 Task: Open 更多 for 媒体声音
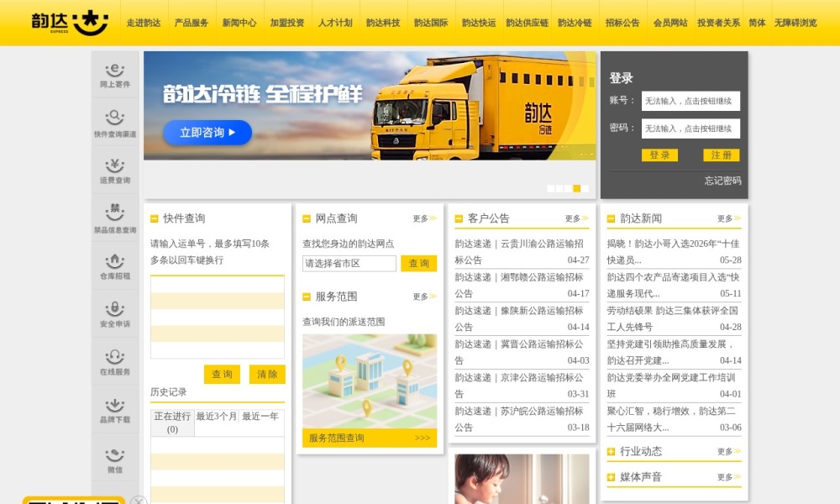point(729,476)
